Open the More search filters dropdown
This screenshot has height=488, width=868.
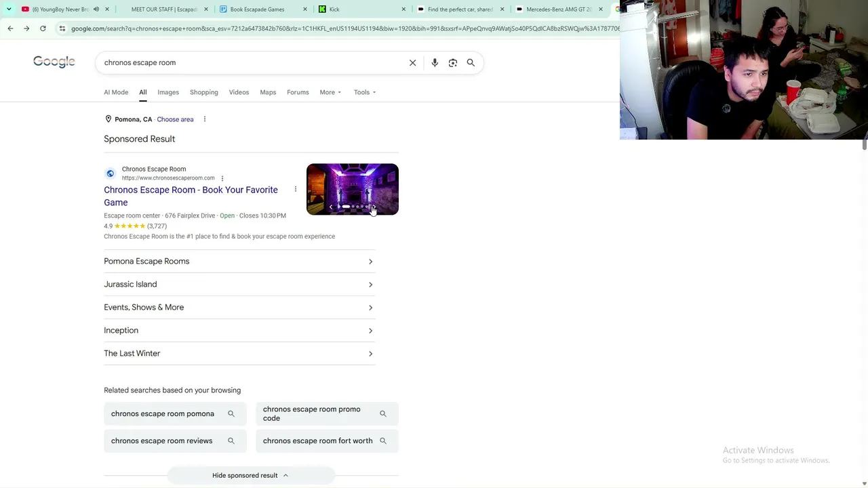coord(330,92)
